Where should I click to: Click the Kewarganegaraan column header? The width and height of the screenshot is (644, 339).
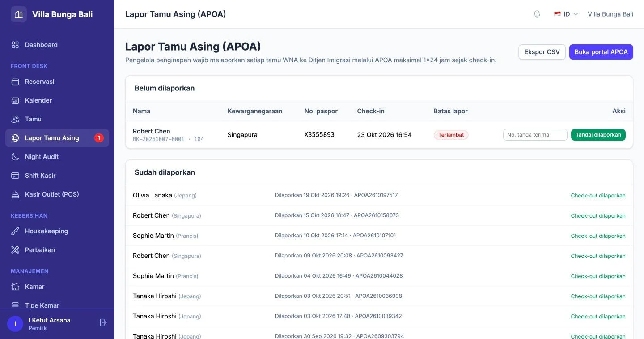255,111
